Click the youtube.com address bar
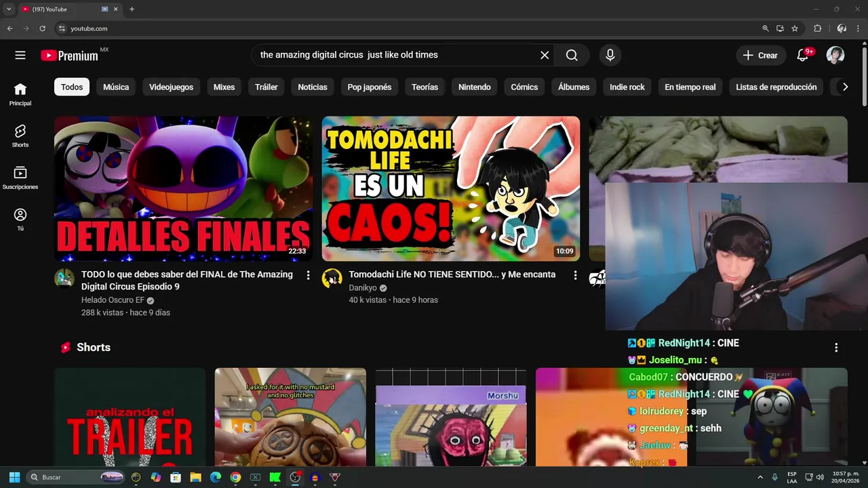 click(407, 28)
